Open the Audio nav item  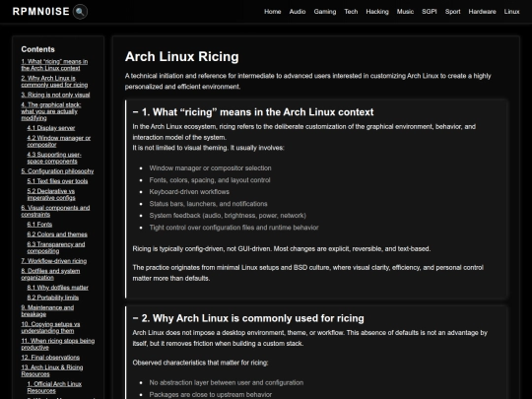298,12
